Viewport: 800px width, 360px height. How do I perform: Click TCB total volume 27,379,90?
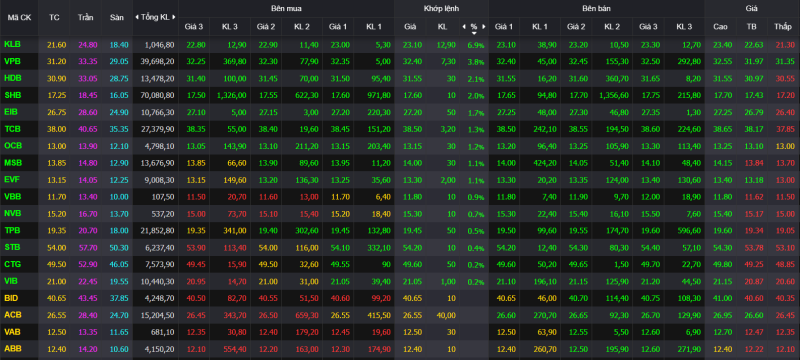pyautogui.click(x=159, y=130)
